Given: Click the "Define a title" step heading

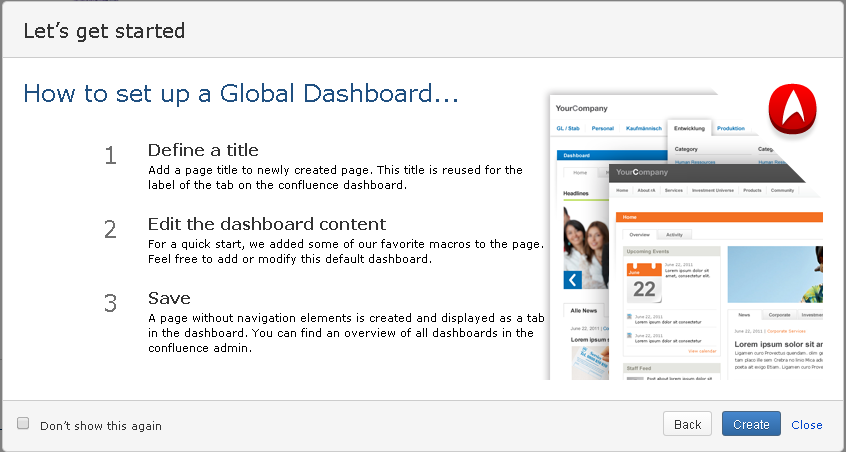Looking at the screenshot, I should click(203, 150).
